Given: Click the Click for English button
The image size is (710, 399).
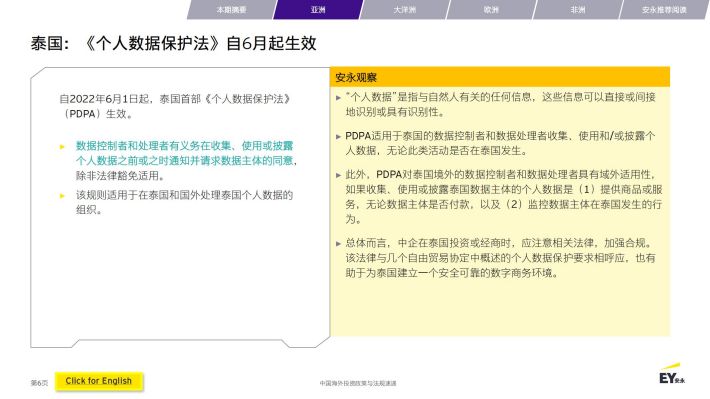Looking at the screenshot, I should click(x=99, y=381).
